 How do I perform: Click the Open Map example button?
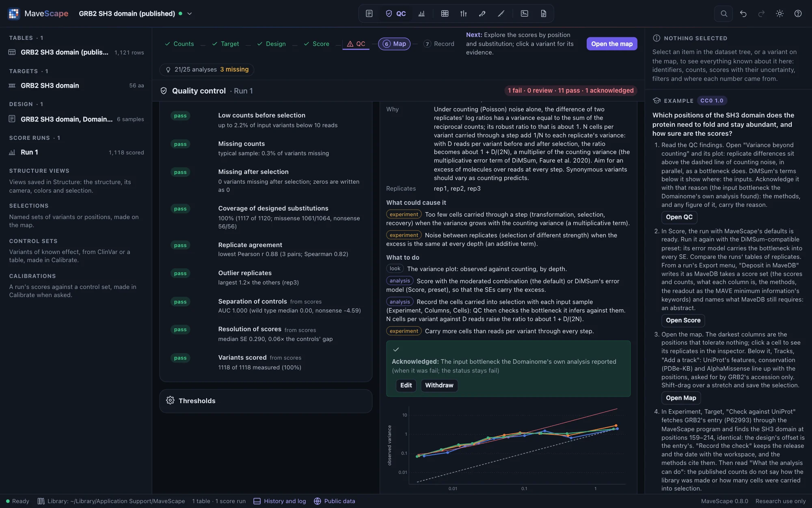[681, 398]
